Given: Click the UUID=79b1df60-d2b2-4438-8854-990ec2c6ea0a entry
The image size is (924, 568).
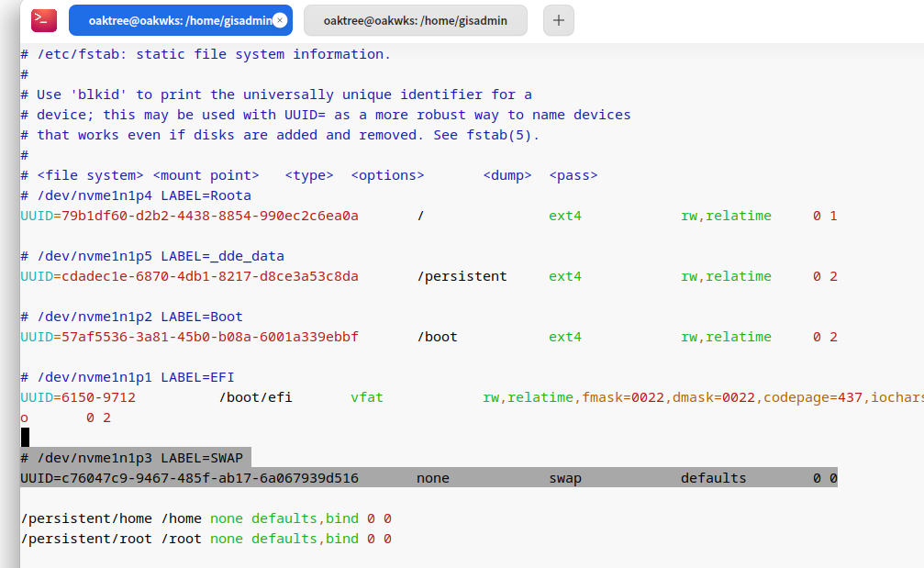Looking at the screenshot, I should coord(189,216).
